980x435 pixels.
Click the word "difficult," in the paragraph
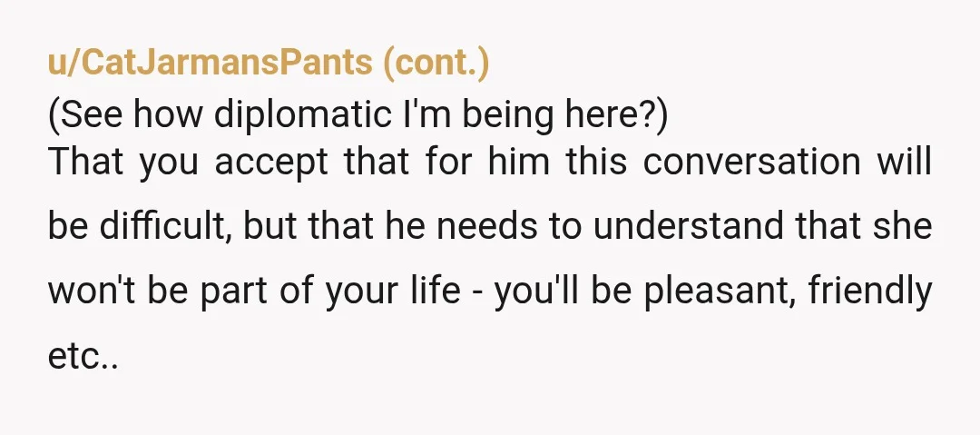point(164,226)
